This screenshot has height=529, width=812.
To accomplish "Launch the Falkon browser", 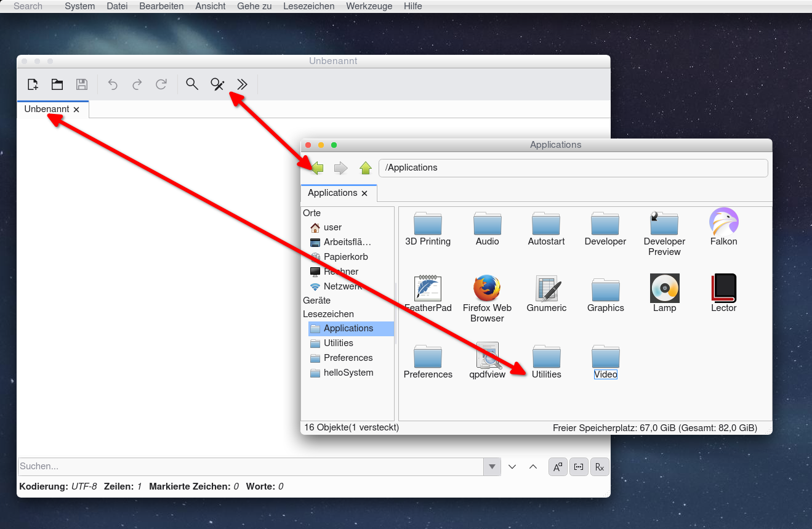I will [723, 222].
